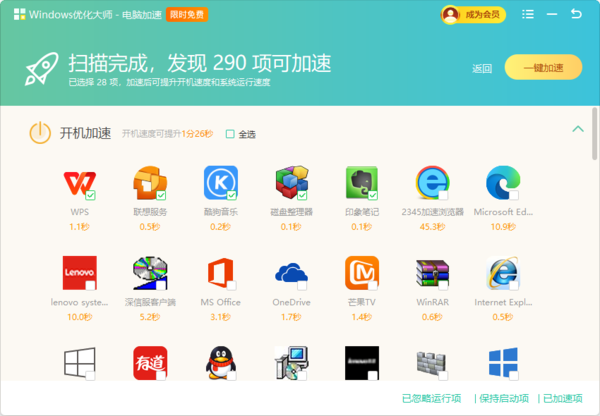Switch to 保持启动项 view
The image size is (600, 416).
click(505, 398)
